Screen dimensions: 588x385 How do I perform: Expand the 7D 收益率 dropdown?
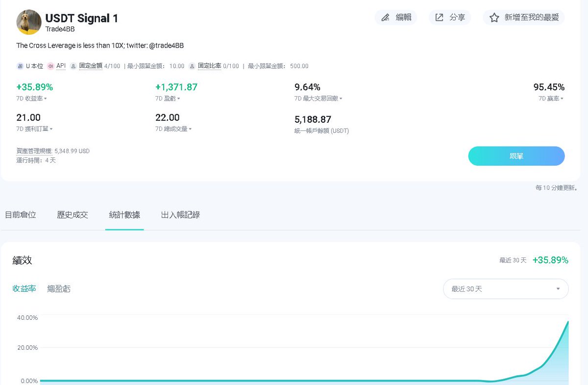(32, 99)
